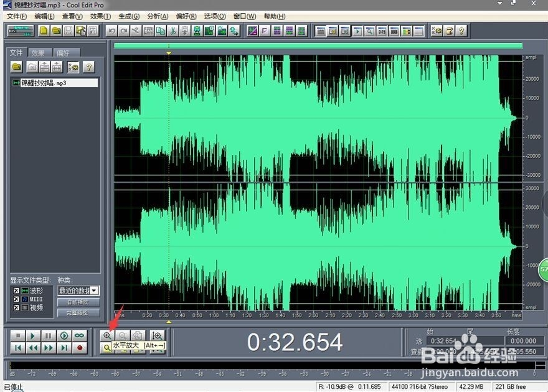Create new file from toolbar
The image size is (548, 392).
44,31
